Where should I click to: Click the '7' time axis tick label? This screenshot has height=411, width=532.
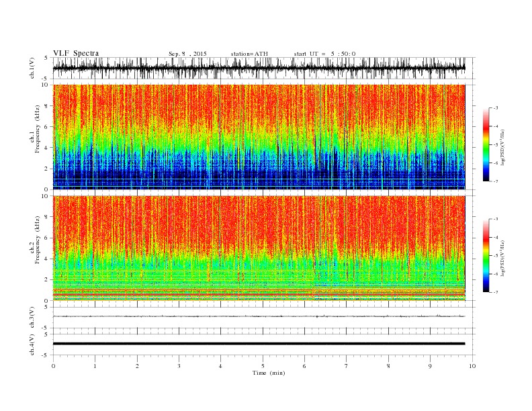(347, 366)
